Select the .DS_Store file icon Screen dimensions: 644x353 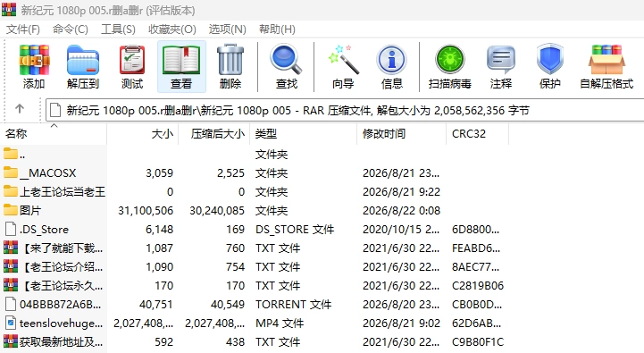click(11, 229)
